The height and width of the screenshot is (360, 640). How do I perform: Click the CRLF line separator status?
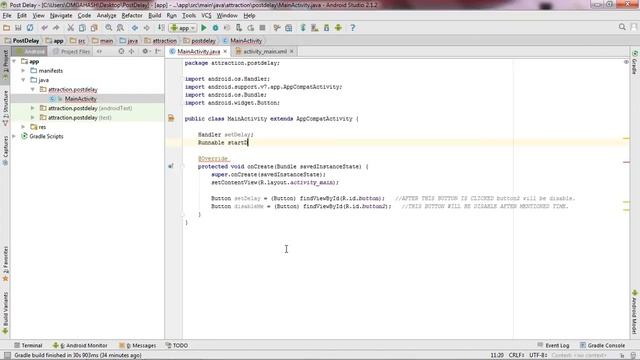[516, 355]
